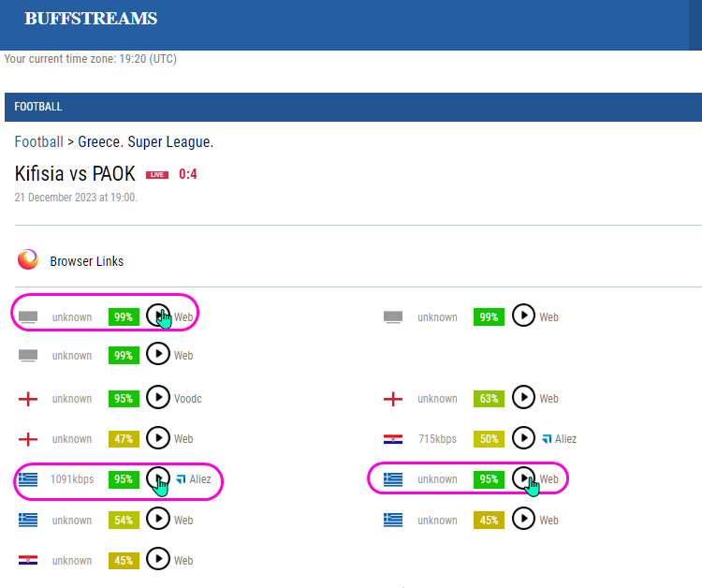Screen dimensions: 702x588
Task: Click the 63% rating badge
Action: click(489, 399)
